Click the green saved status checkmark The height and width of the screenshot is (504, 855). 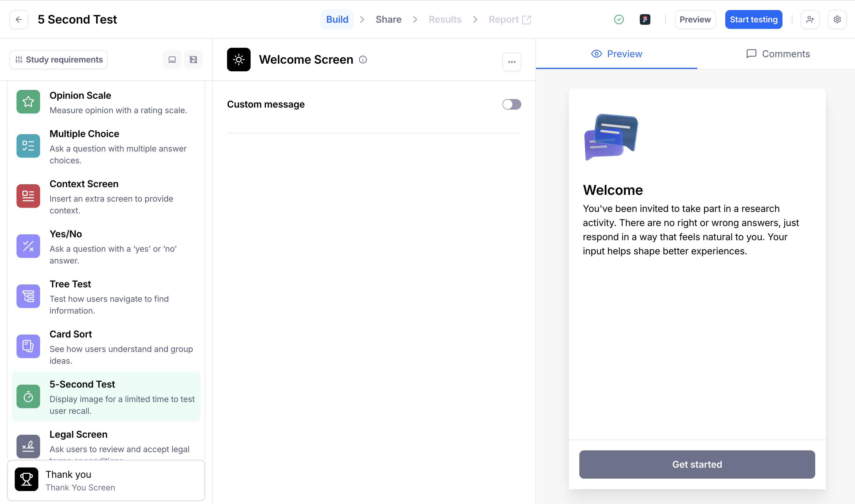coord(619,19)
